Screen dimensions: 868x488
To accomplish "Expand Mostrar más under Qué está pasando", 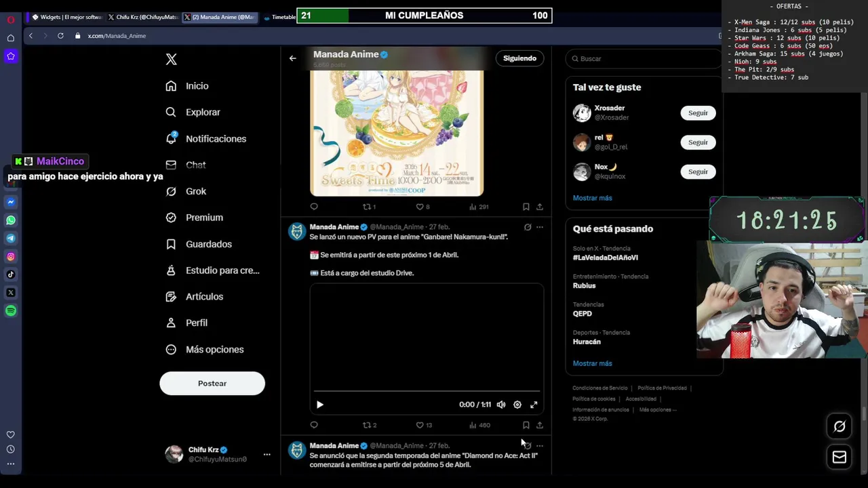I will pos(592,363).
